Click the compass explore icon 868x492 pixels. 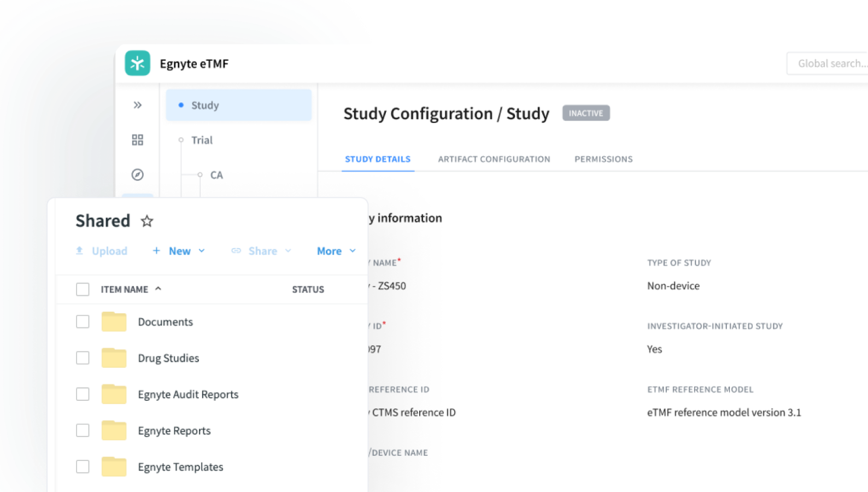[x=138, y=175]
